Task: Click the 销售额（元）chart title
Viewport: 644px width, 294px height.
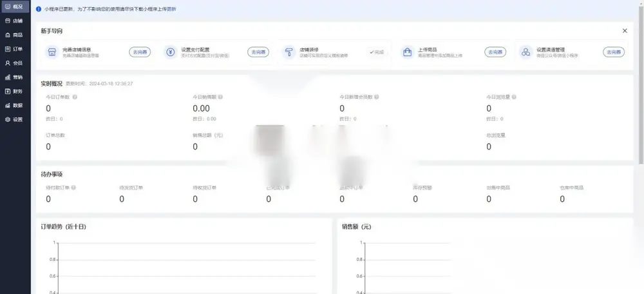Action: point(357,226)
